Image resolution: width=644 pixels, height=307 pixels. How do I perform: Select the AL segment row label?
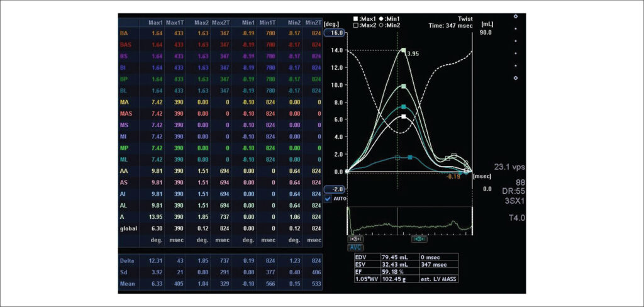123,205
